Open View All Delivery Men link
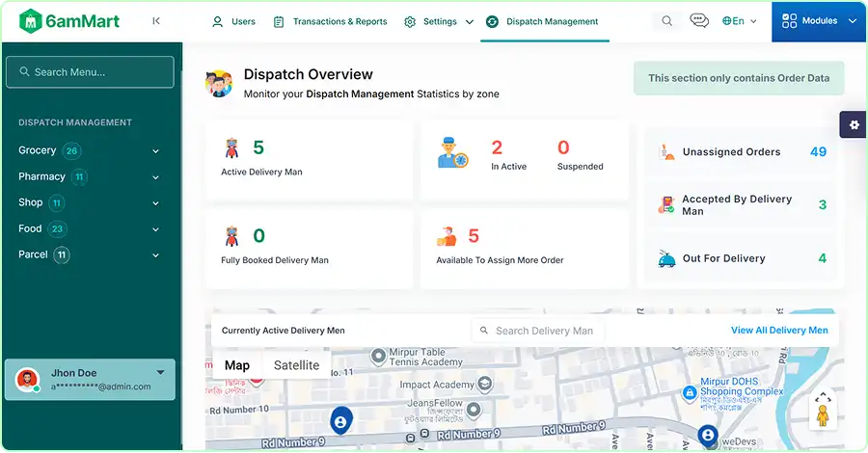The image size is (868, 453). [x=779, y=331]
